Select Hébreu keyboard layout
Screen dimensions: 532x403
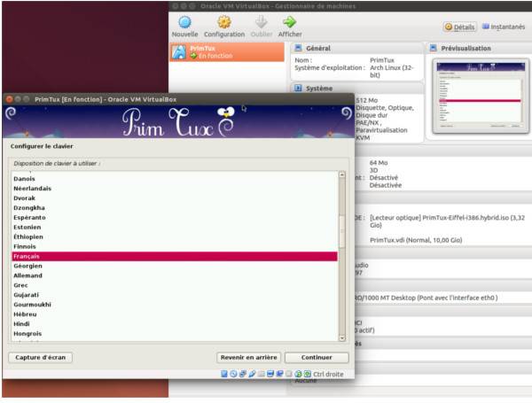[x=175, y=314]
